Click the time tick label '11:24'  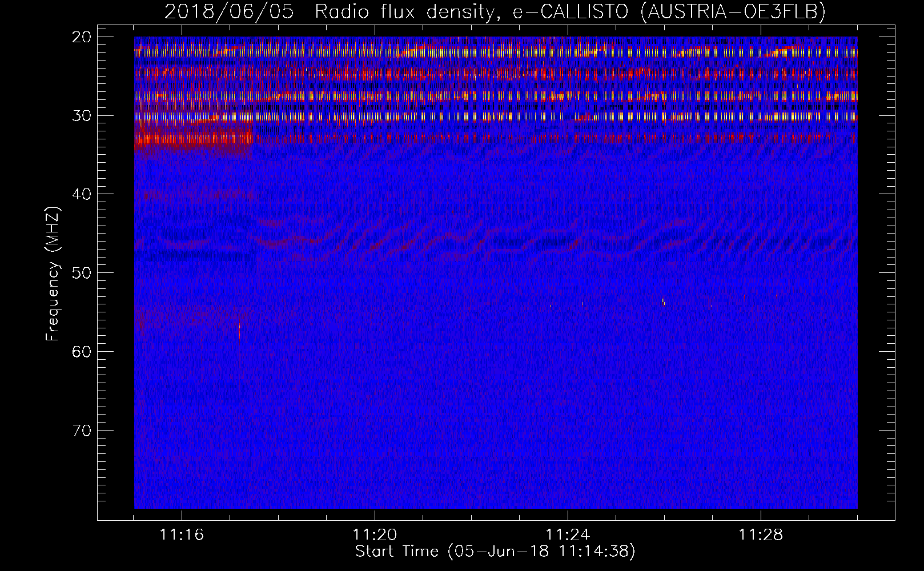coord(568,535)
